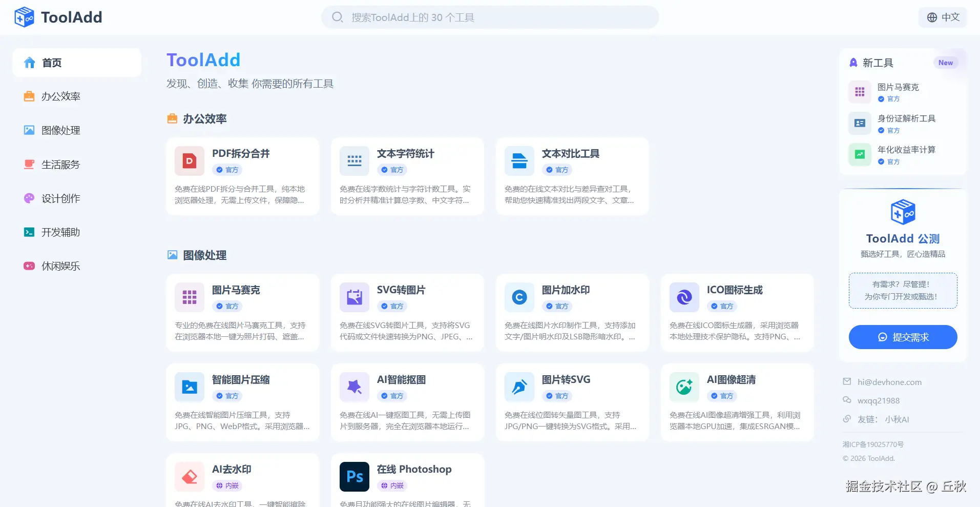Open the 文本字符统计 tool icon
The height and width of the screenshot is (507, 980).
[355, 161]
